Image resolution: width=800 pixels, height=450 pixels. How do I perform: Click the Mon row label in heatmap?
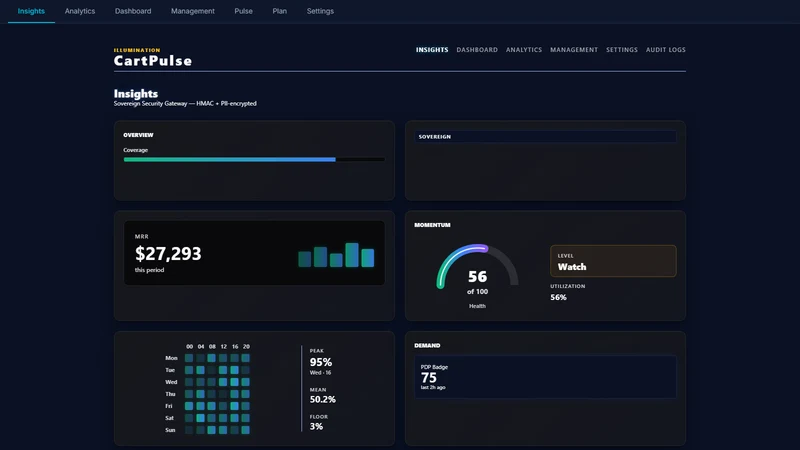pos(171,358)
